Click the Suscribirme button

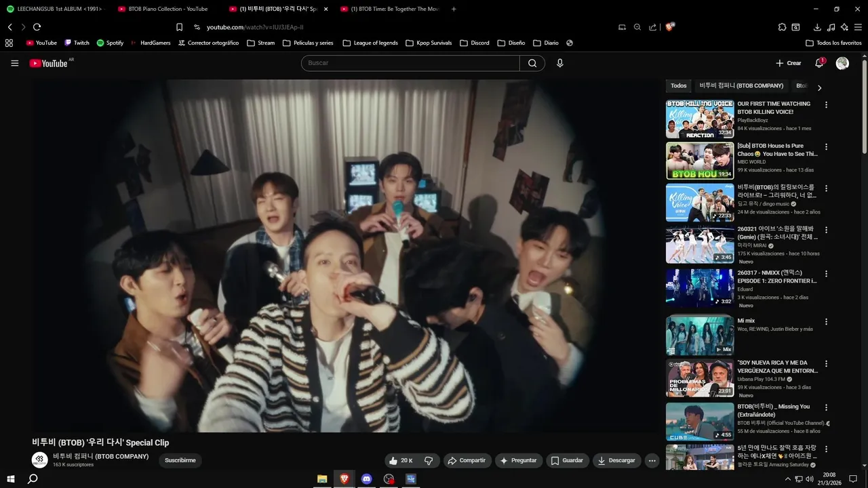click(180, 460)
